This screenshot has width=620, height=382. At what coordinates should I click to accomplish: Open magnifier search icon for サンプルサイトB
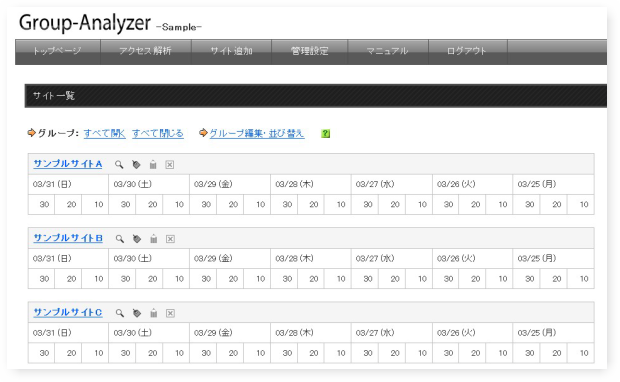click(x=119, y=239)
